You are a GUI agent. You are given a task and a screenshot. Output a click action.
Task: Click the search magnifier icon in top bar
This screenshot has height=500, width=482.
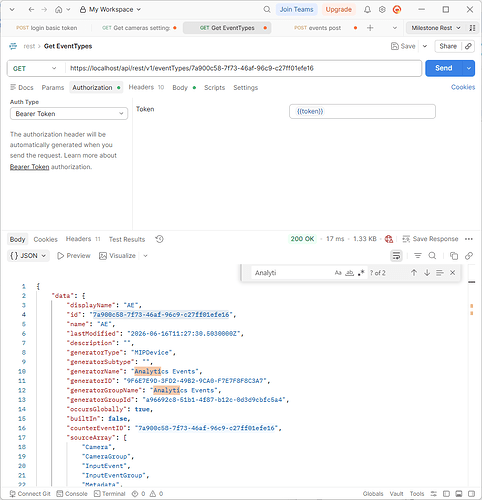click(x=267, y=10)
